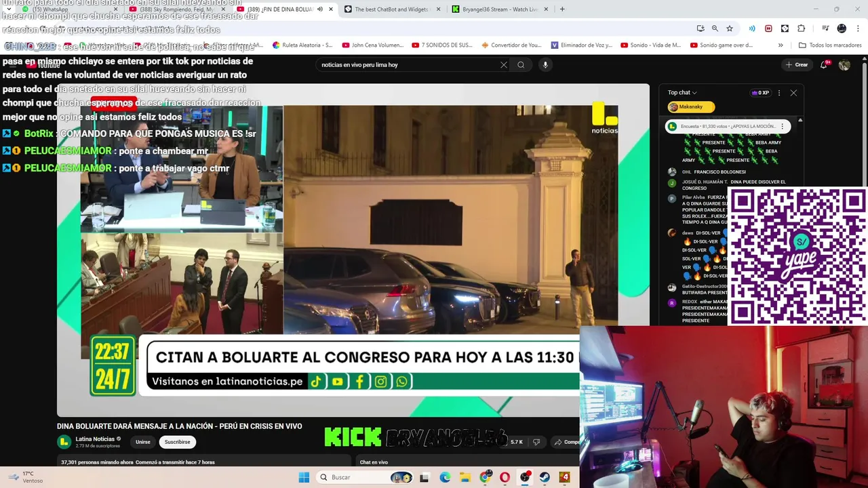Click FRANCISCO BOLOGNESI chat message
The height and width of the screenshot is (488, 868).
(x=719, y=172)
